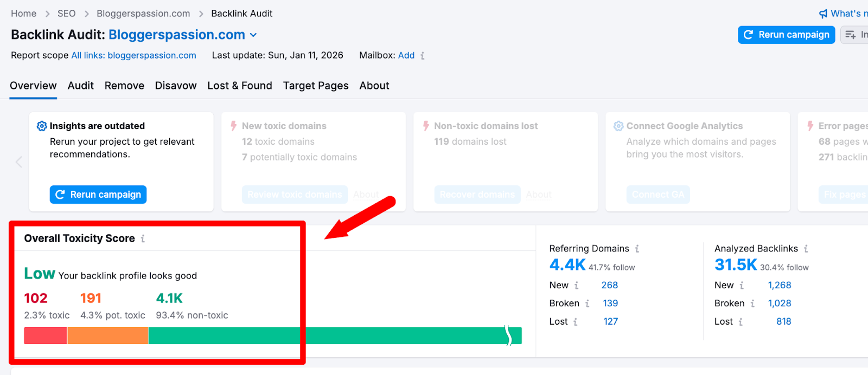Viewport: 868px width, 375px height.
Task: Click info icon for Analyzed Backlinks New
Action: [741, 286]
